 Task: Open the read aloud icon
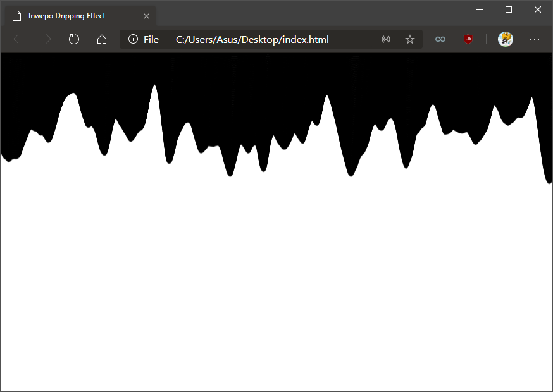(386, 39)
